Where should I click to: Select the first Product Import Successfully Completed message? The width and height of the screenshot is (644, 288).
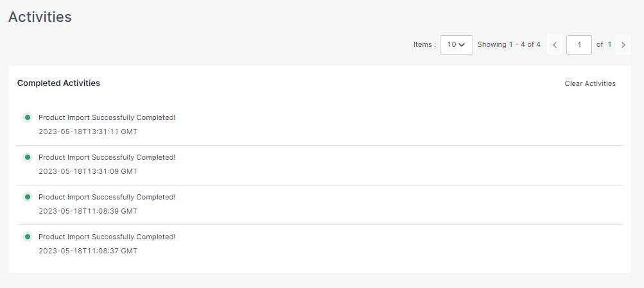pos(107,117)
